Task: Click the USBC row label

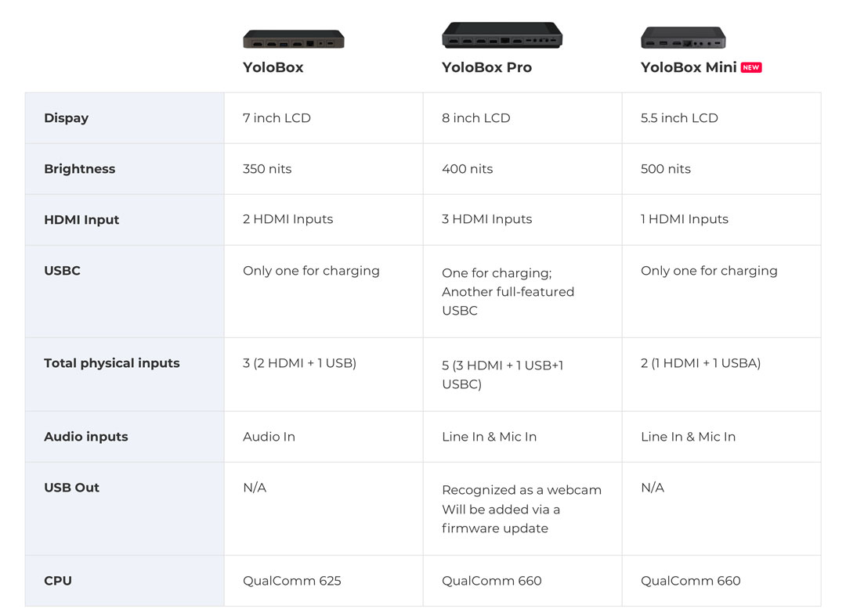Action: [x=62, y=271]
